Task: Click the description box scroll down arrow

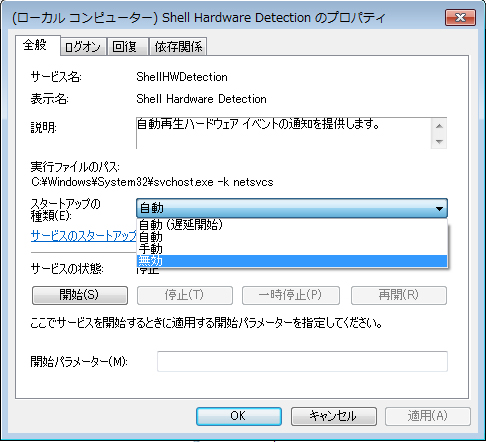Action: click(x=439, y=142)
